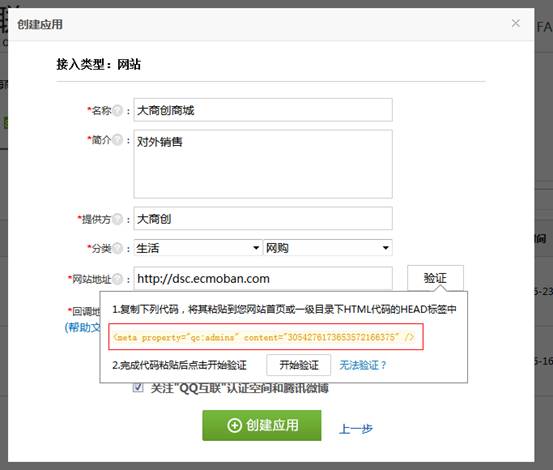Viewport: 553px width, 470px height.
Task: Click the help icon next to 分类
Action: pos(118,248)
